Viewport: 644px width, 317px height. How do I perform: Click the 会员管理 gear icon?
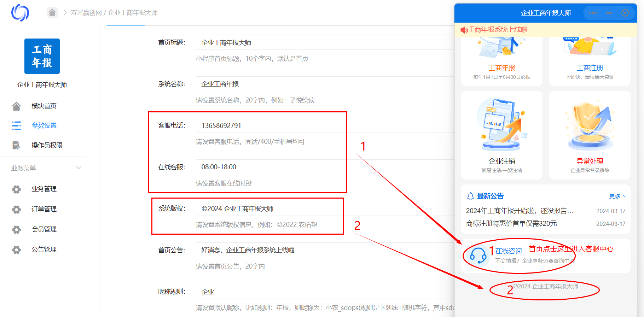(16, 229)
